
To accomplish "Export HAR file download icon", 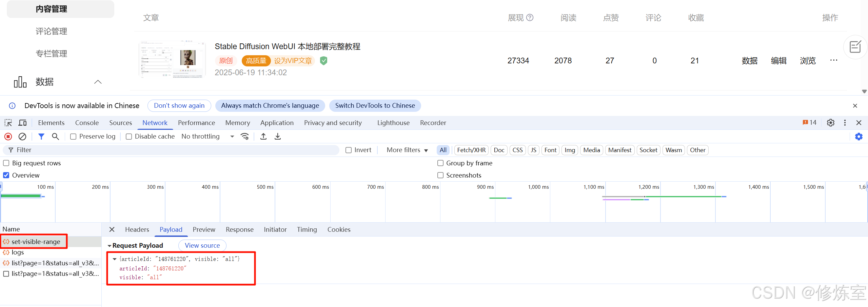I will click(x=278, y=137).
